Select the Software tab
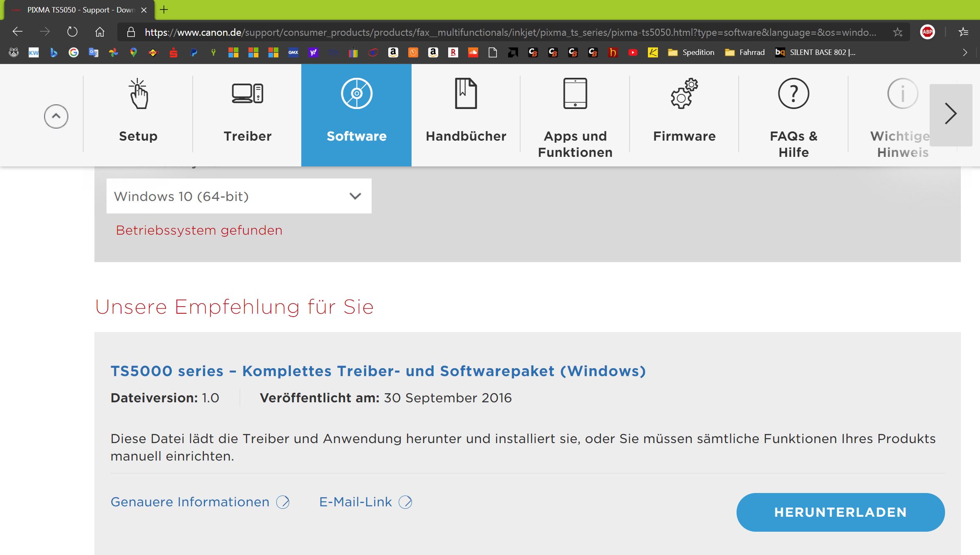The image size is (980, 555). click(x=357, y=115)
